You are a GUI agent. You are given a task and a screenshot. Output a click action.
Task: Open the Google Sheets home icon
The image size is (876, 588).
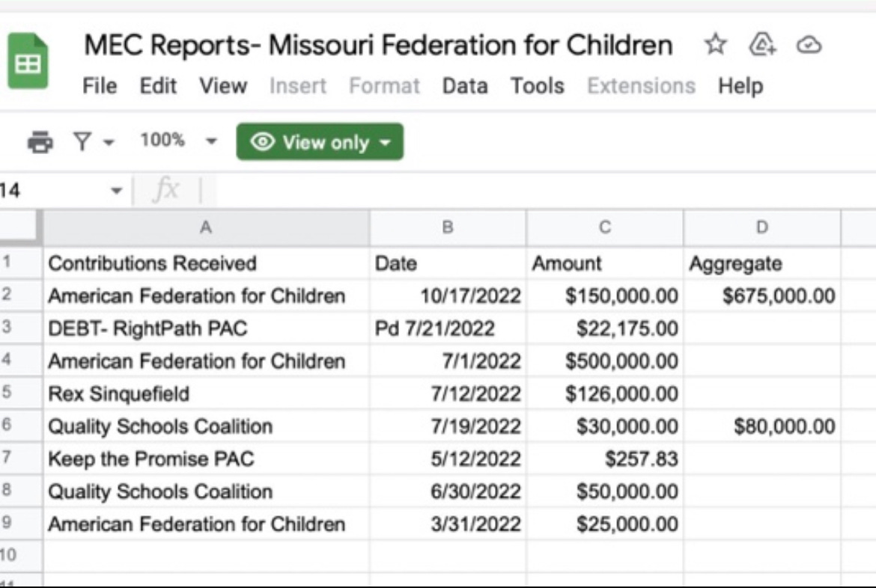click(28, 61)
